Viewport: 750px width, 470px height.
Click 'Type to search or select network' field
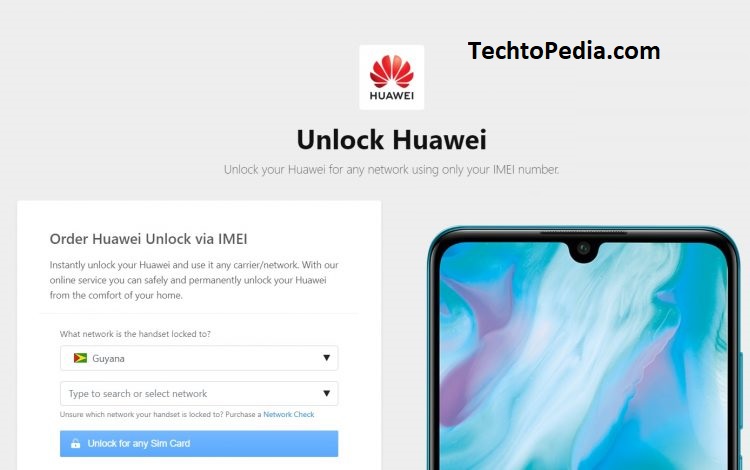click(x=199, y=393)
